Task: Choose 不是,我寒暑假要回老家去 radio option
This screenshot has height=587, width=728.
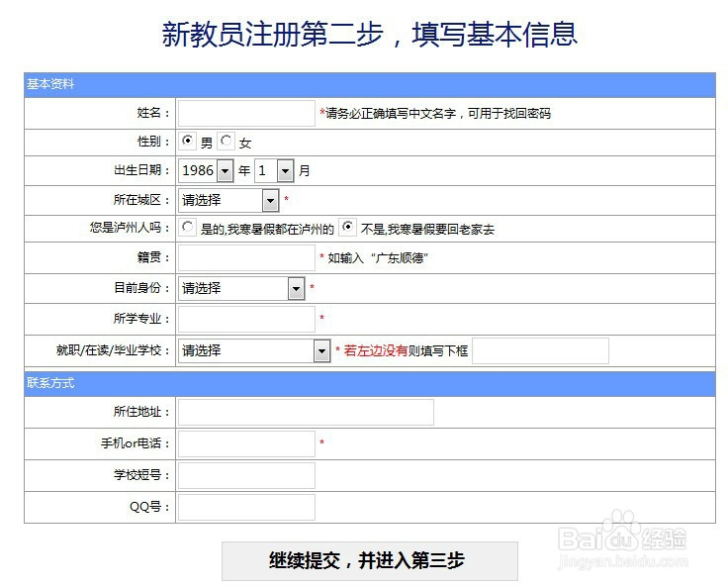Action: coord(348,227)
